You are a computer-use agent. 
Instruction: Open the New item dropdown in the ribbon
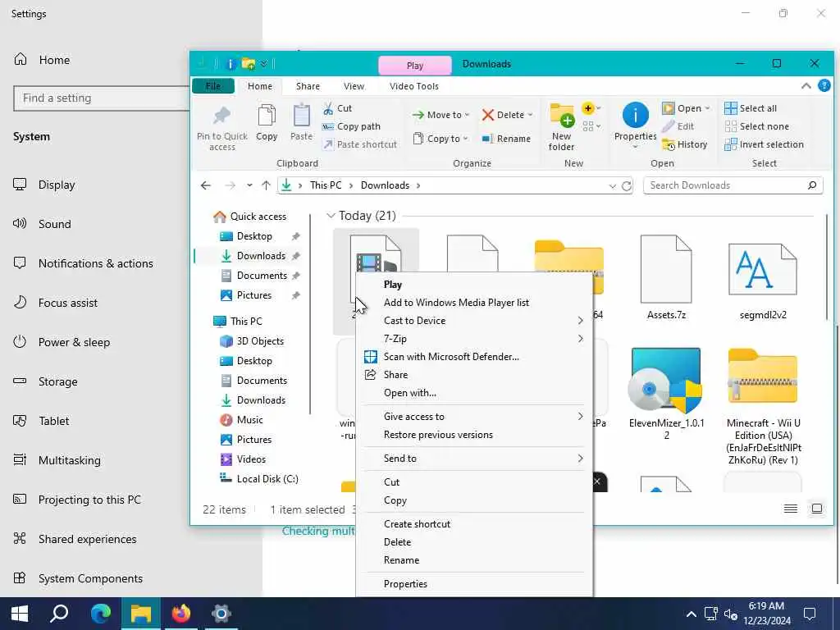(x=591, y=108)
